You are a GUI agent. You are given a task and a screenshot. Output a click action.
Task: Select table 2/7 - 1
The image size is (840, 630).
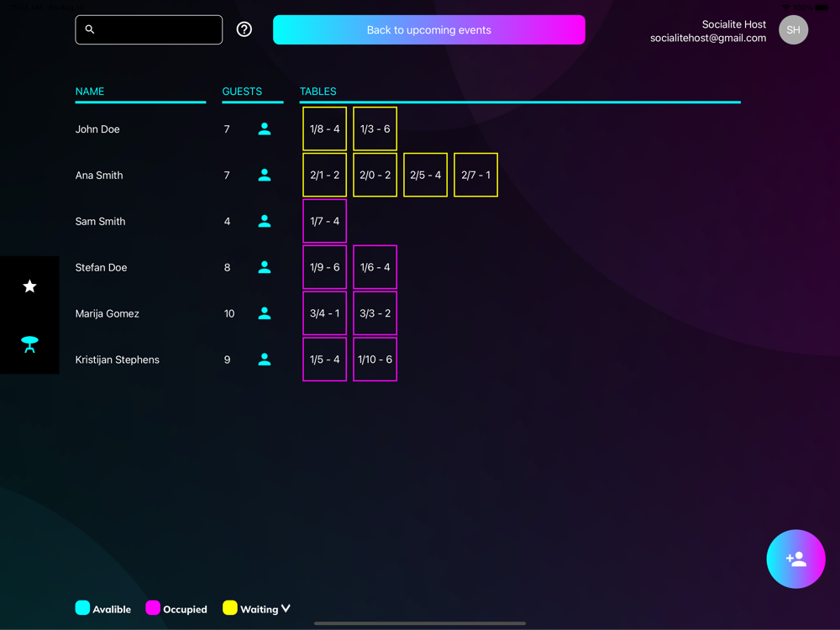pyautogui.click(x=475, y=176)
